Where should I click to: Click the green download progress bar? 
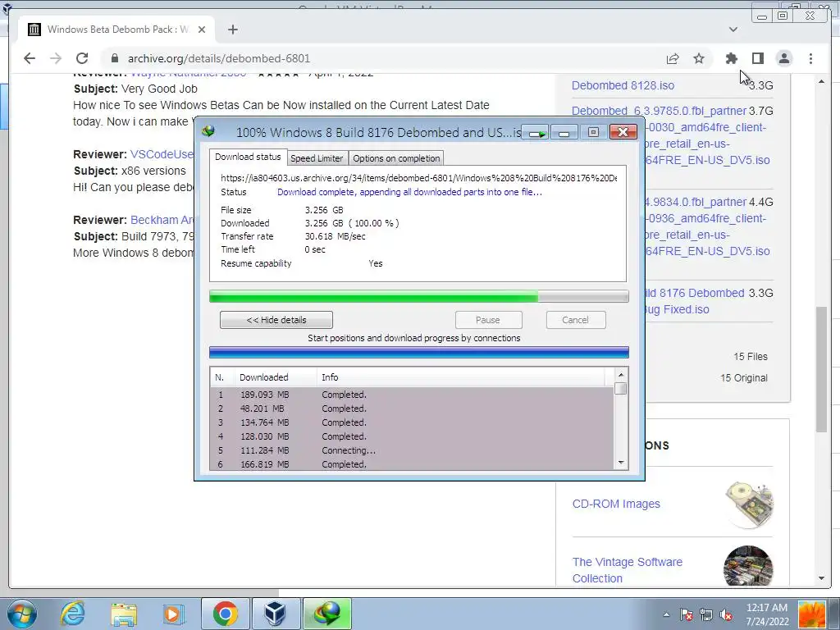pyautogui.click(x=418, y=296)
